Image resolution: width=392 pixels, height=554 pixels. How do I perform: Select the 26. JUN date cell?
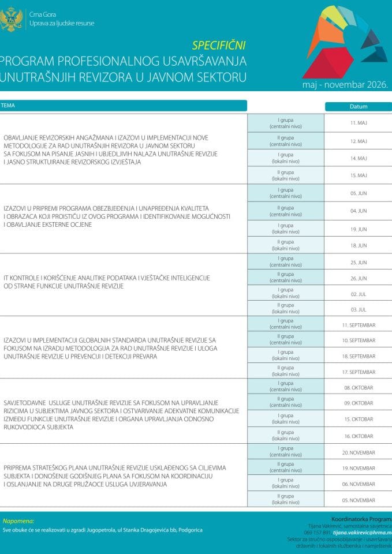pos(359,278)
